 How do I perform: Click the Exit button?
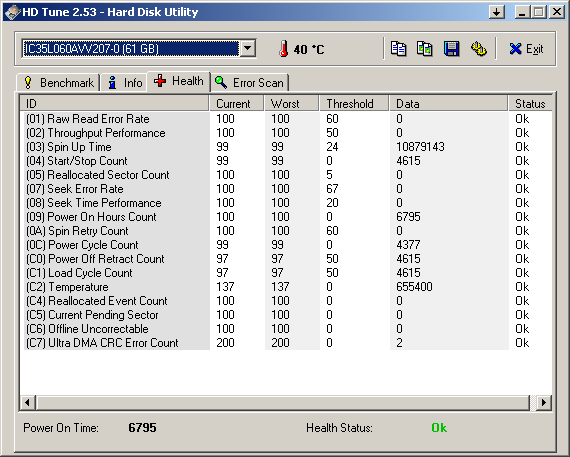coord(526,49)
